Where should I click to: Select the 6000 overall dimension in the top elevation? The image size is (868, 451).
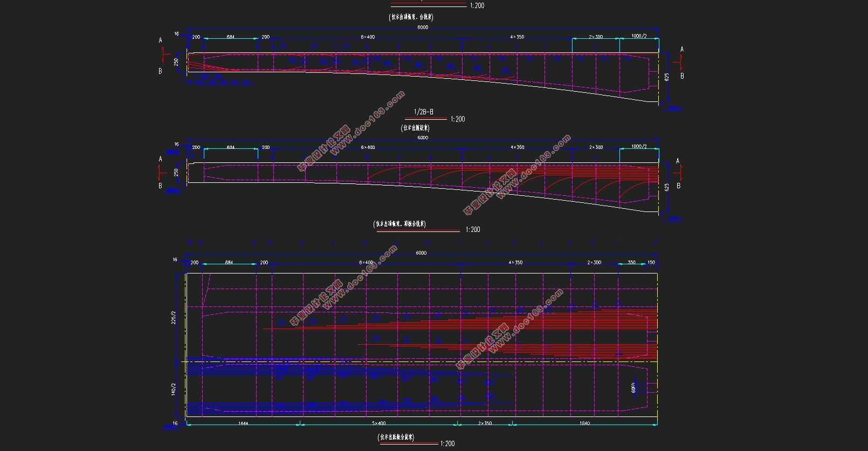[x=423, y=28]
